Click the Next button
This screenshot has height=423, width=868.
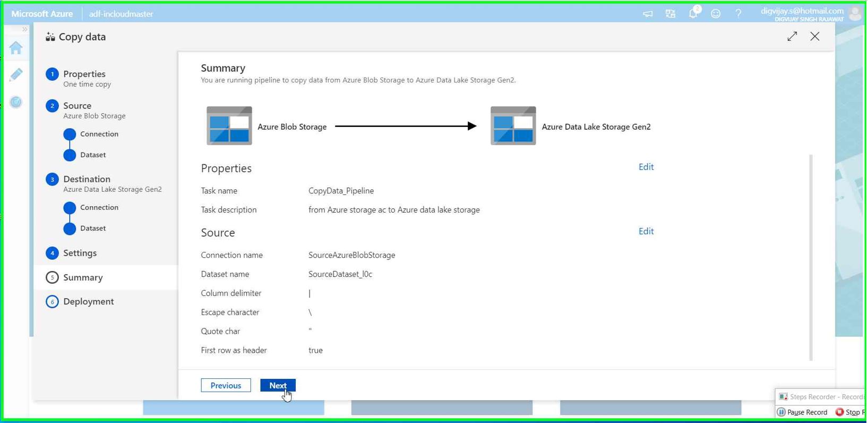[278, 385]
